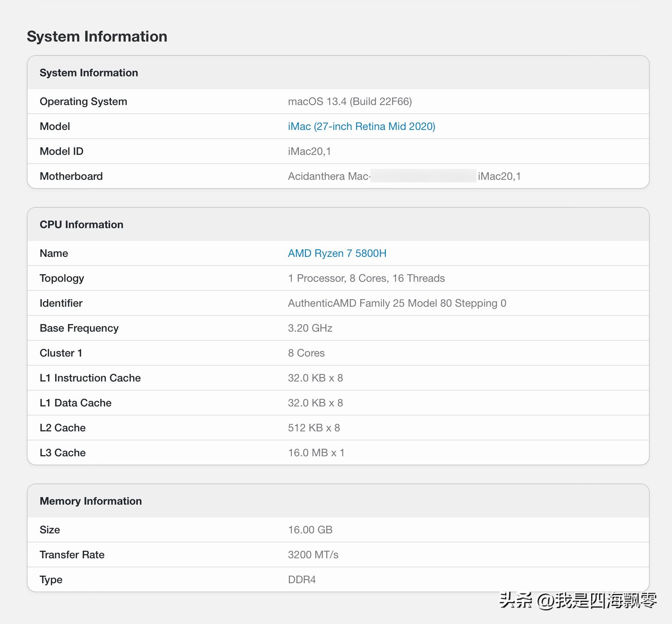Click the CPU Information section header
This screenshot has width=672, height=624.
(82, 224)
